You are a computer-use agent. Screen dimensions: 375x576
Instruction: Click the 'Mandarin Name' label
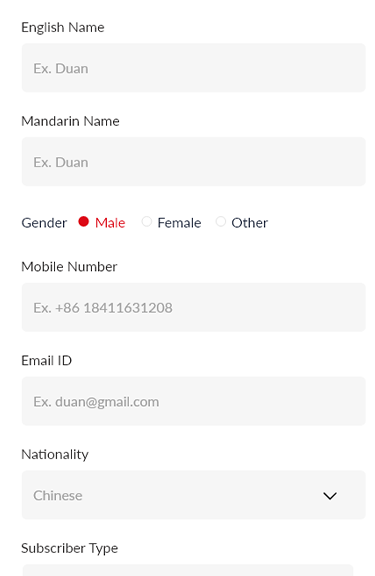click(71, 121)
